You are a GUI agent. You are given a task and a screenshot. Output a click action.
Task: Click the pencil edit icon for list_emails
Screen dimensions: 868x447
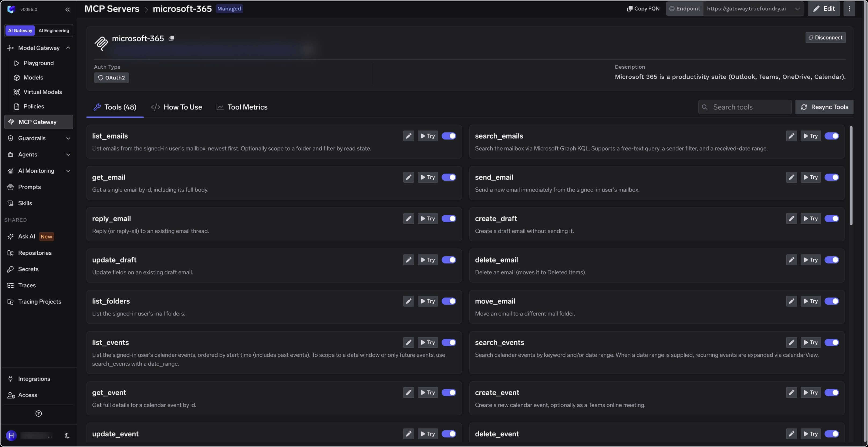pyautogui.click(x=409, y=136)
